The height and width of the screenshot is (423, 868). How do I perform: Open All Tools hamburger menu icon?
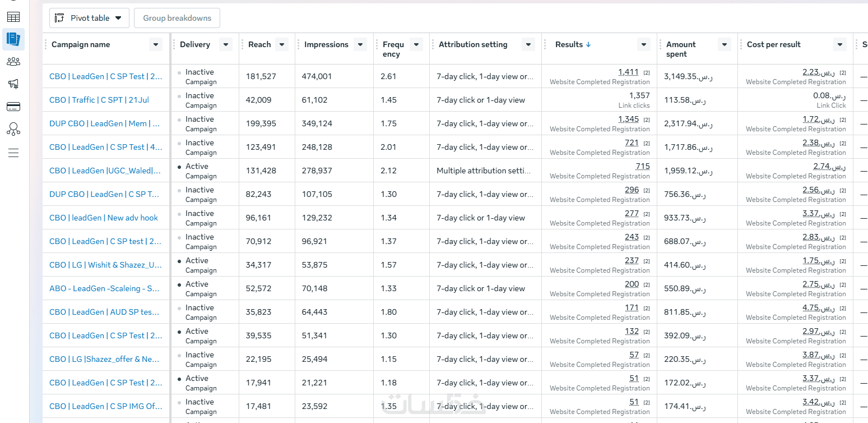point(13,153)
